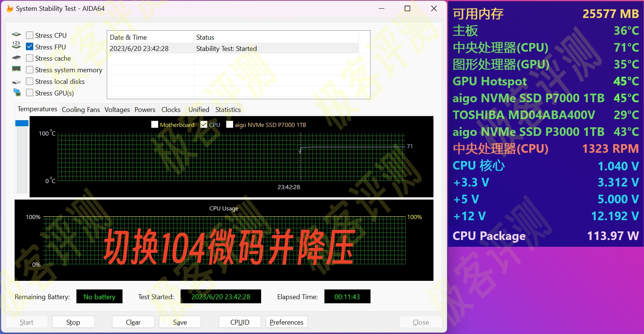Click the disk drive icon beside Stress local disks

point(16,82)
